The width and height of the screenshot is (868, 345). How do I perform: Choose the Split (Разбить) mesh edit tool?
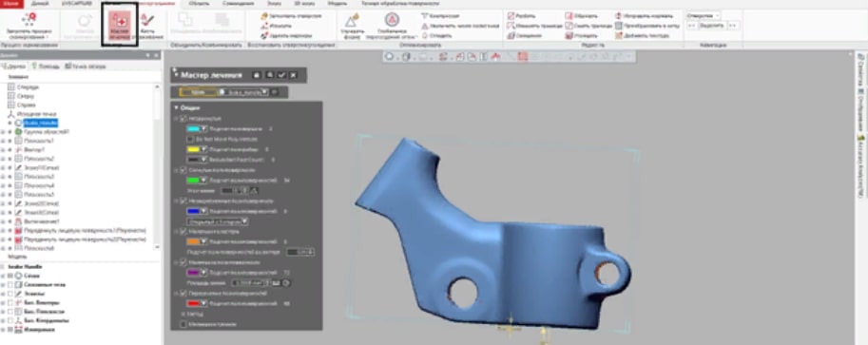coord(521,16)
